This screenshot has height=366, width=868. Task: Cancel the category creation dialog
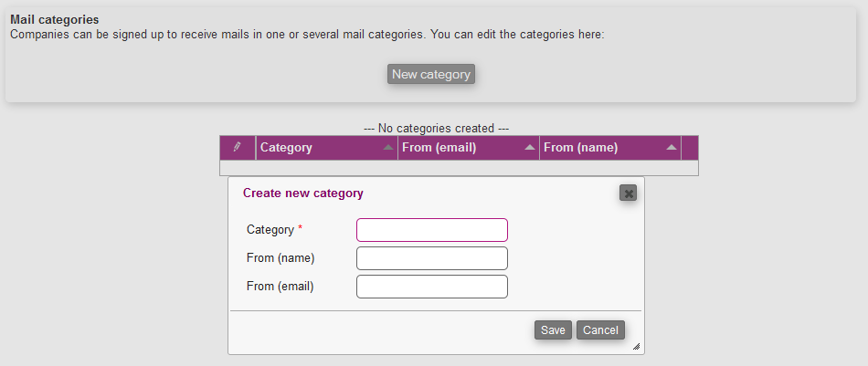pyautogui.click(x=600, y=330)
